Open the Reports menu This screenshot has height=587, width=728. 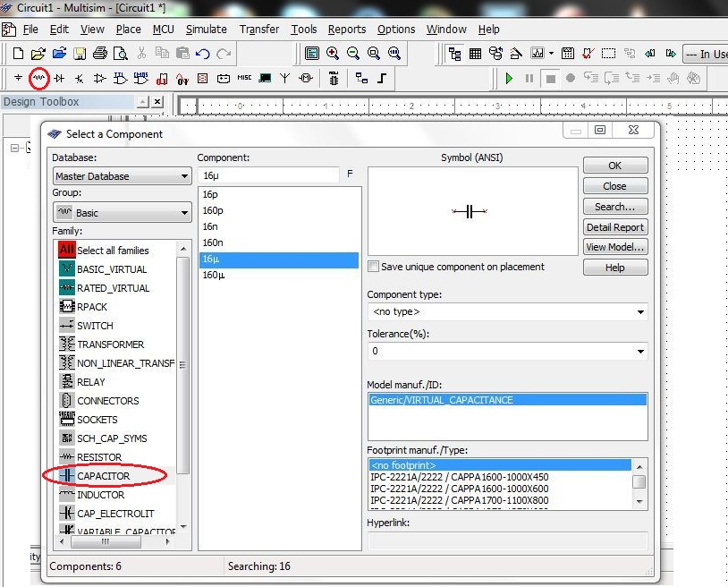click(x=347, y=30)
